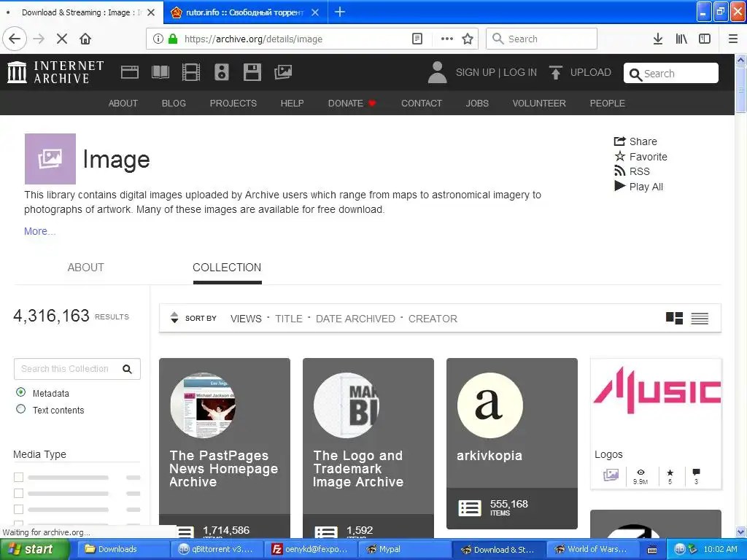
Task: Go back with the browser back arrow
Action: click(15, 39)
